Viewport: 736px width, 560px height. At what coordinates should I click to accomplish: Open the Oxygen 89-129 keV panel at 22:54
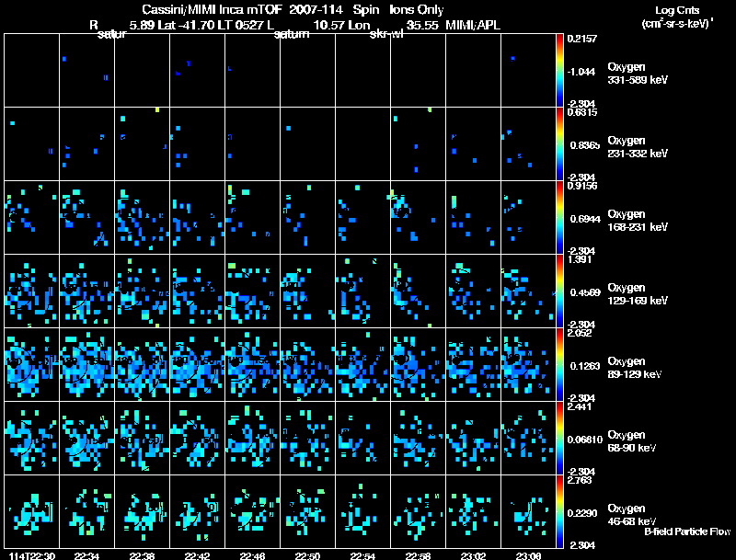(362, 364)
